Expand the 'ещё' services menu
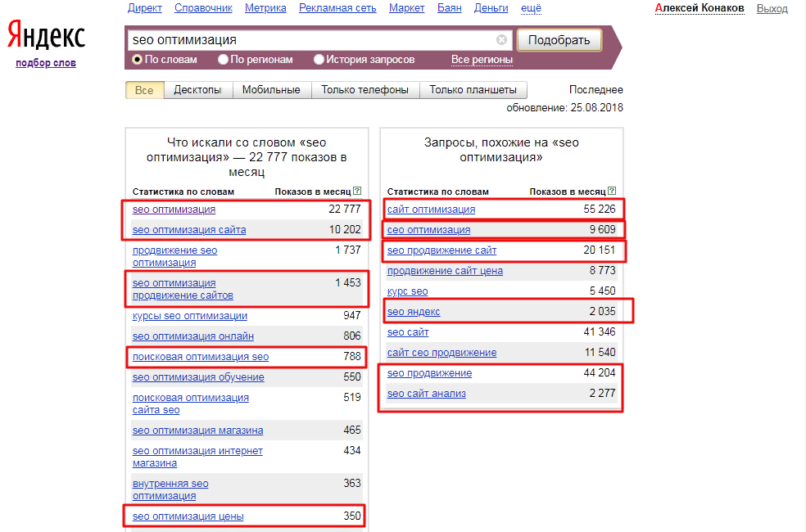 click(x=531, y=8)
